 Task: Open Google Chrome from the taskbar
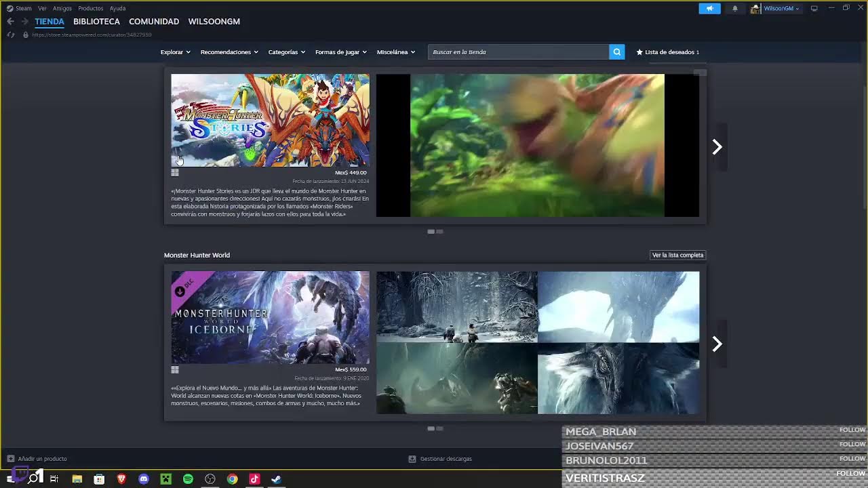point(232,479)
